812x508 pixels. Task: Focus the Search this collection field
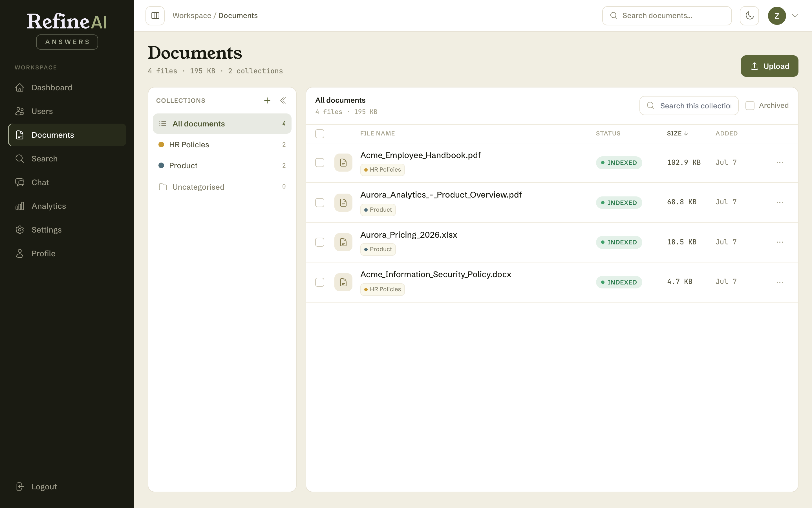pyautogui.click(x=689, y=106)
